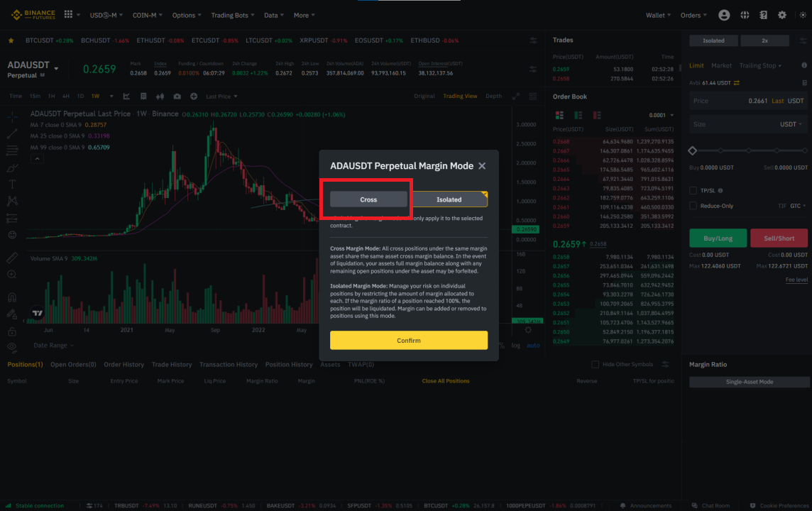
Task: Open the Trade History tab
Action: (171, 365)
